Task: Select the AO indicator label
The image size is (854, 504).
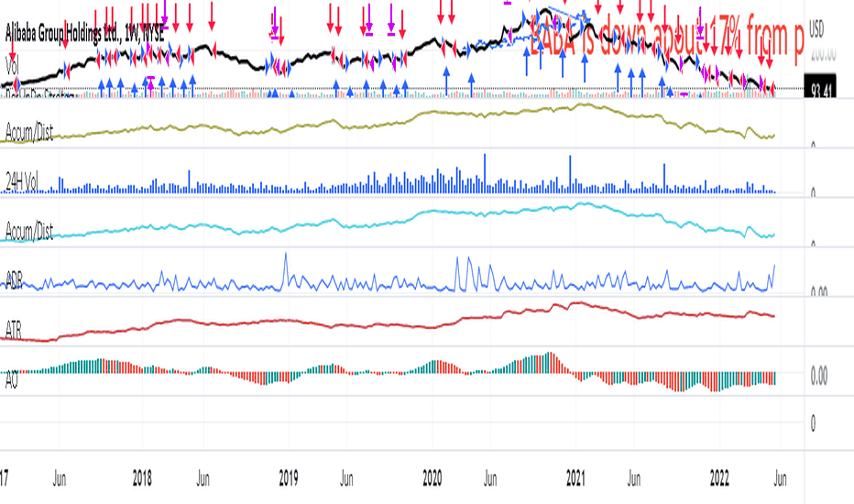Action: coord(11,379)
